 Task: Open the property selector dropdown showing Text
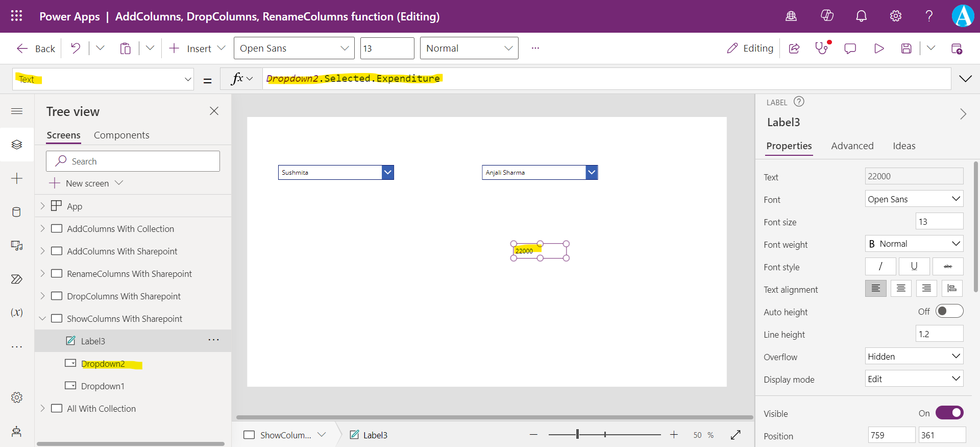pyautogui.click(x=103, y=79)
